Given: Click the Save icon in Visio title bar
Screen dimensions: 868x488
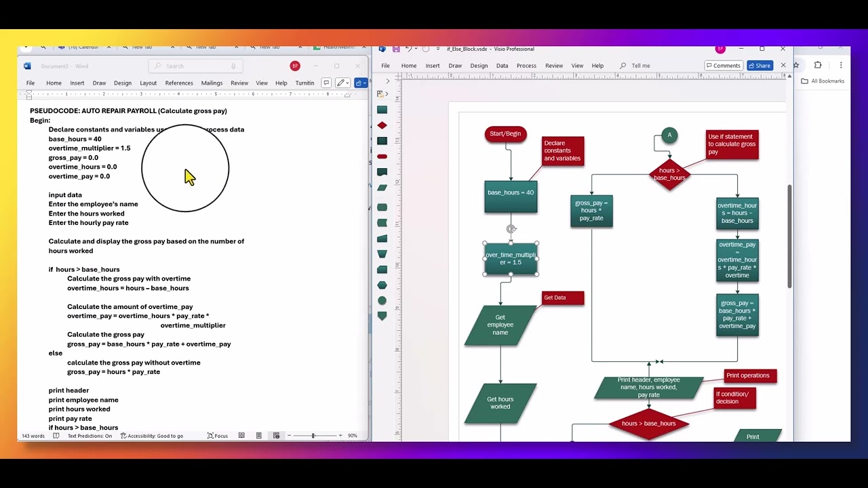Looking at the screenshot, I should point(396,49).
